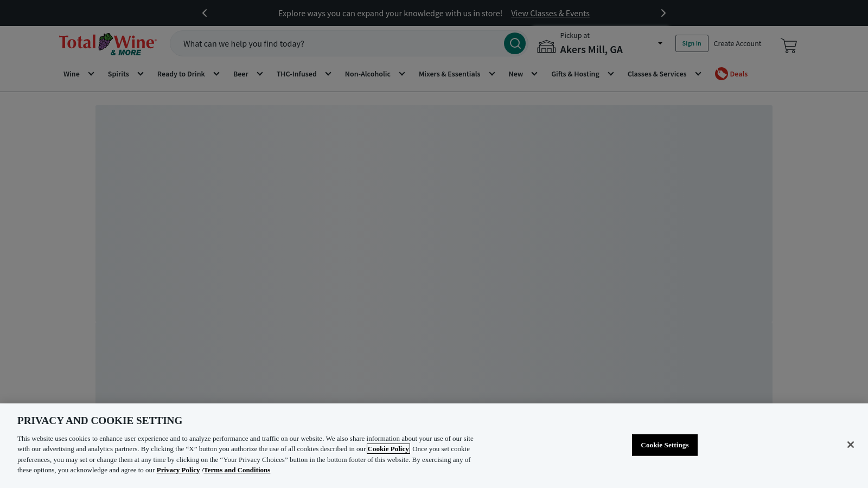Advance announcement banner with right arrow
The height and width of the screenshot is (488, 868).
coord(663,13)
